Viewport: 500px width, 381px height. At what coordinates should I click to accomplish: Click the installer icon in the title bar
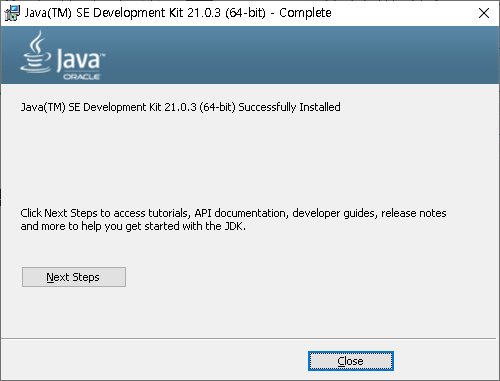(x=12, y=13)
